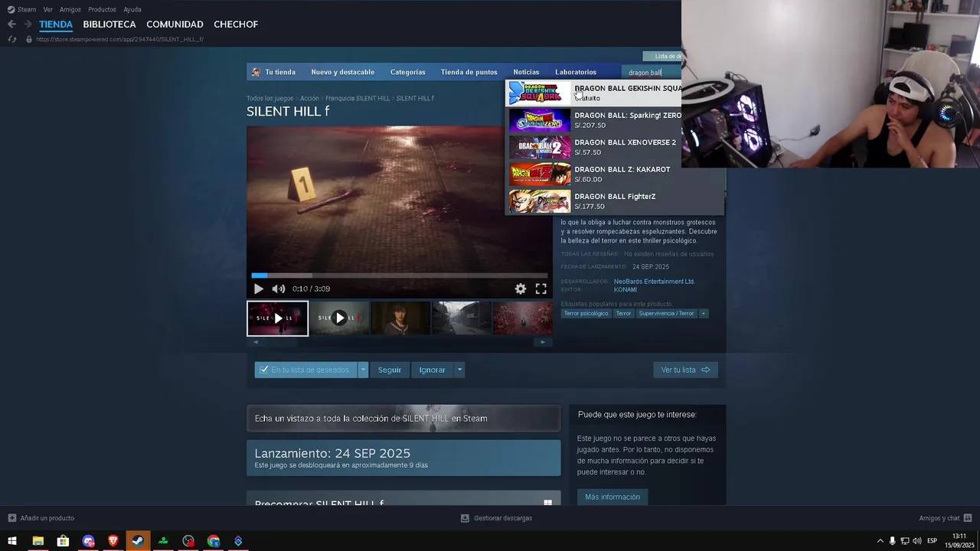Click 'Añadir un producto' at bottom left
The height and width of the screenshot is (551, 980).
pyautogui.click(x=41, y=518)
